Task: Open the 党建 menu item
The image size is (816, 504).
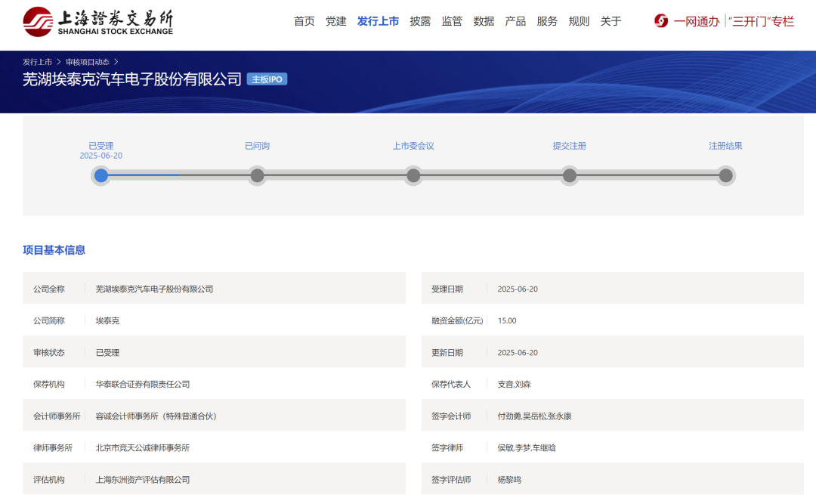Action: click(336, 21)
